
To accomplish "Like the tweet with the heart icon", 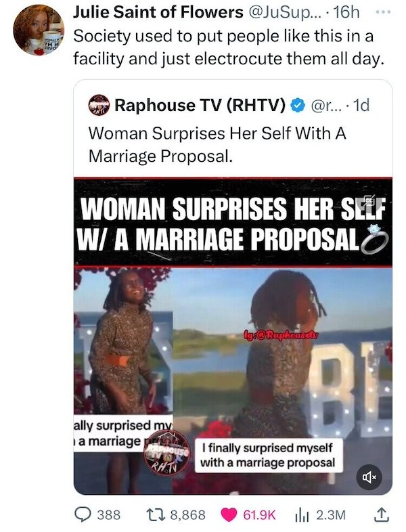I will [x=229, y=514].
